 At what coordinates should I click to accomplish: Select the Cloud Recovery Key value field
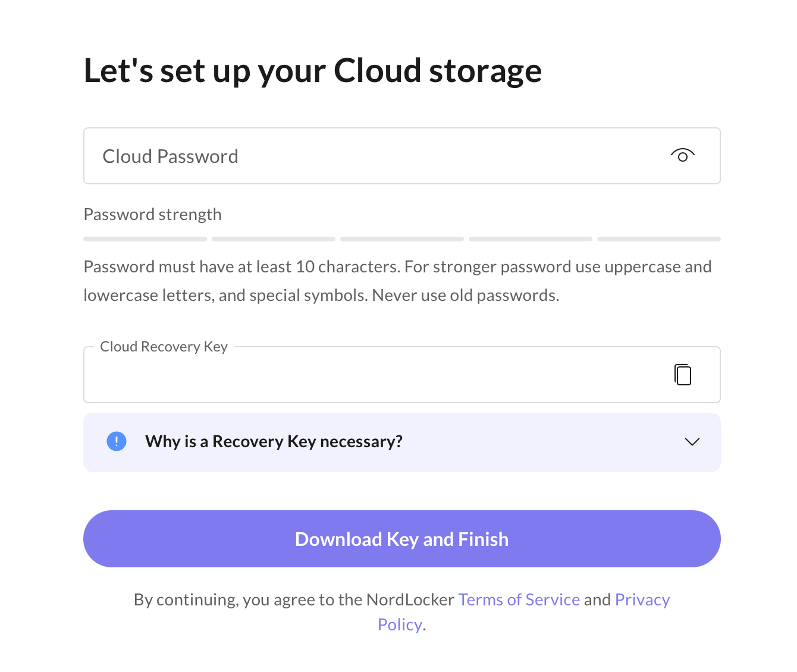click(x=299, y=375)
